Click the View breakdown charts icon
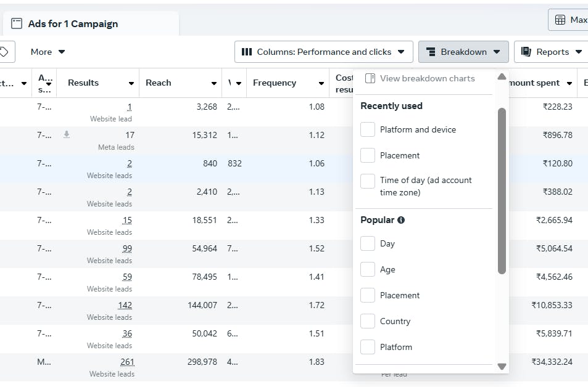 (370, 78)
